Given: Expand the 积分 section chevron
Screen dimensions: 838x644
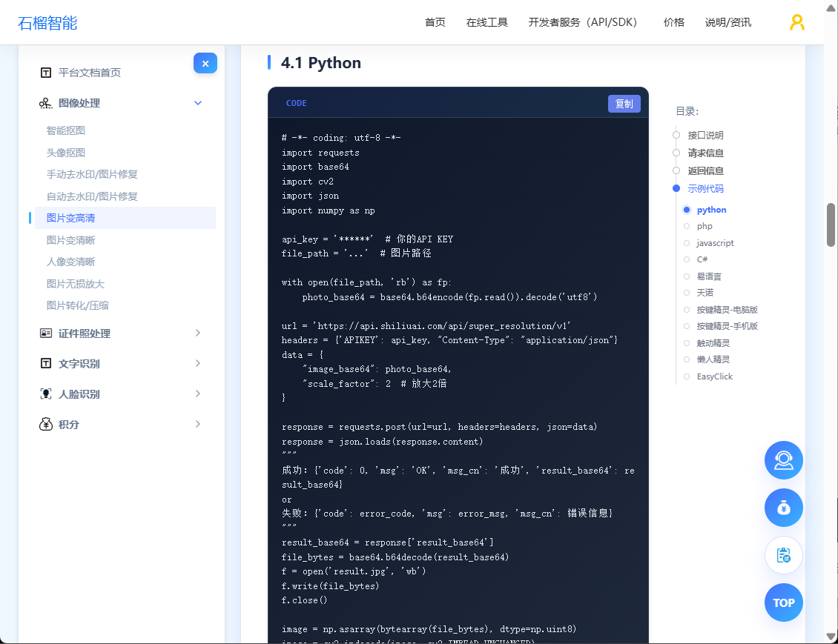Looking at the screenshot, I should tap(198, 424).
